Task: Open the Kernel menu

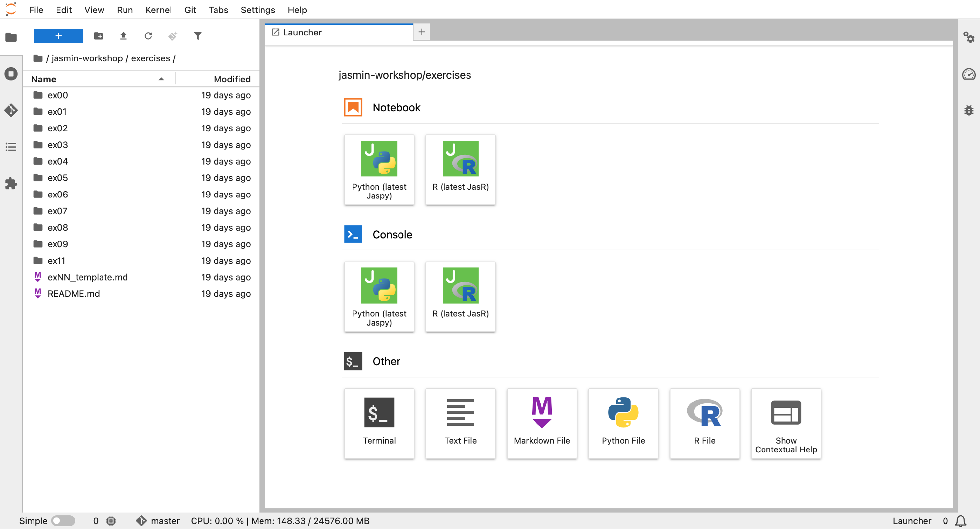Action: coord(158,10)
